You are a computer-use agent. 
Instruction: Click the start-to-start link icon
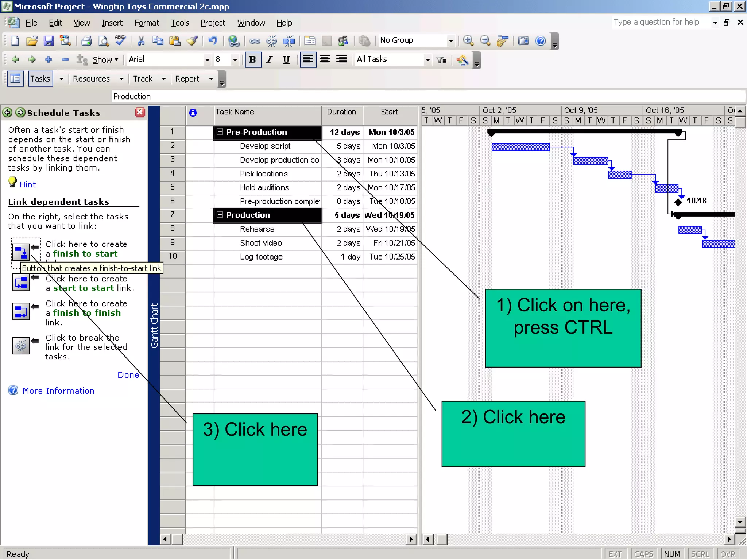tap(21, 283)
